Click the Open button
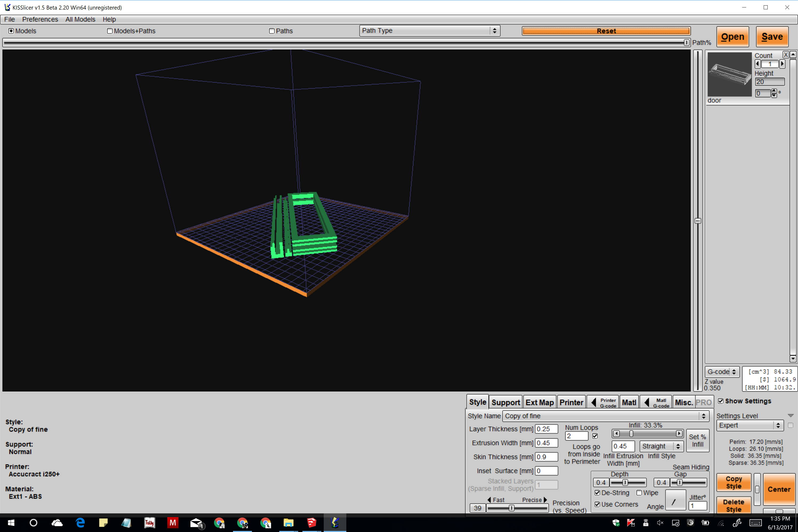The width and height of the screenshot is (798, 532). coord(733,37)
